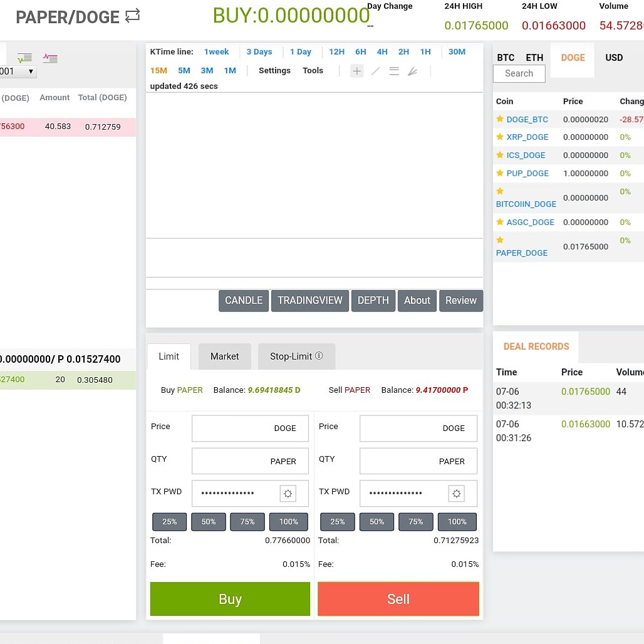Open the Stop-Limit order tab
The width and height of the screenshot is (644, 644).
pyautogui.click(x=296, y=356)
